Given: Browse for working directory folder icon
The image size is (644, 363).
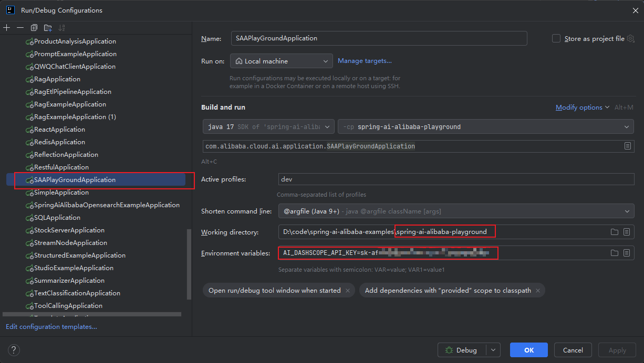Looking at the screenshot, I should click(614, 232).
